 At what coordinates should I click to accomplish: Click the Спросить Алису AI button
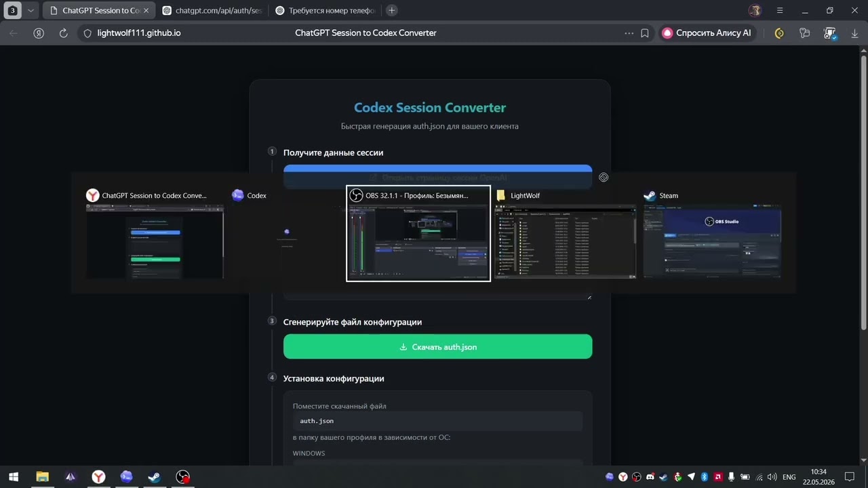click(707, 33)
